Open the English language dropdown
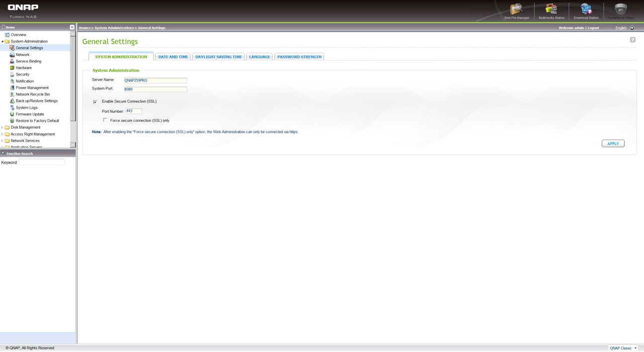 (632, 28)
